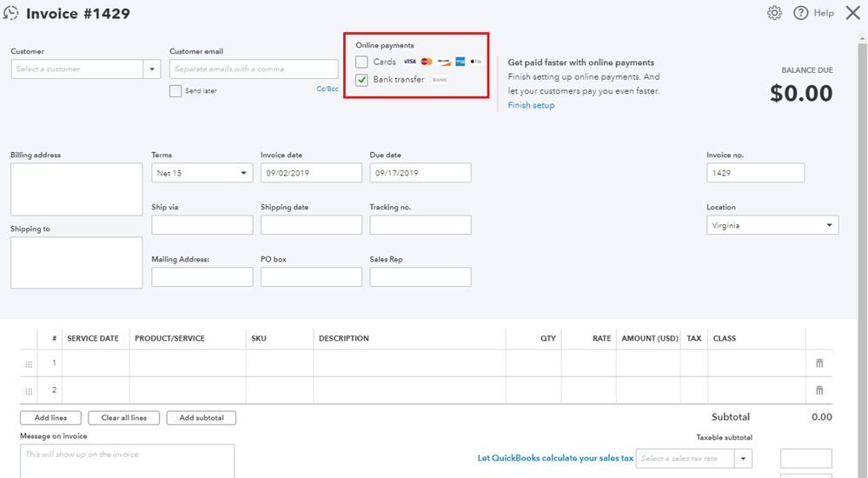Screen dimensions: 868x478
Task: Click the PRODUCT/SERVICE column header
Action: click(170, 338)
